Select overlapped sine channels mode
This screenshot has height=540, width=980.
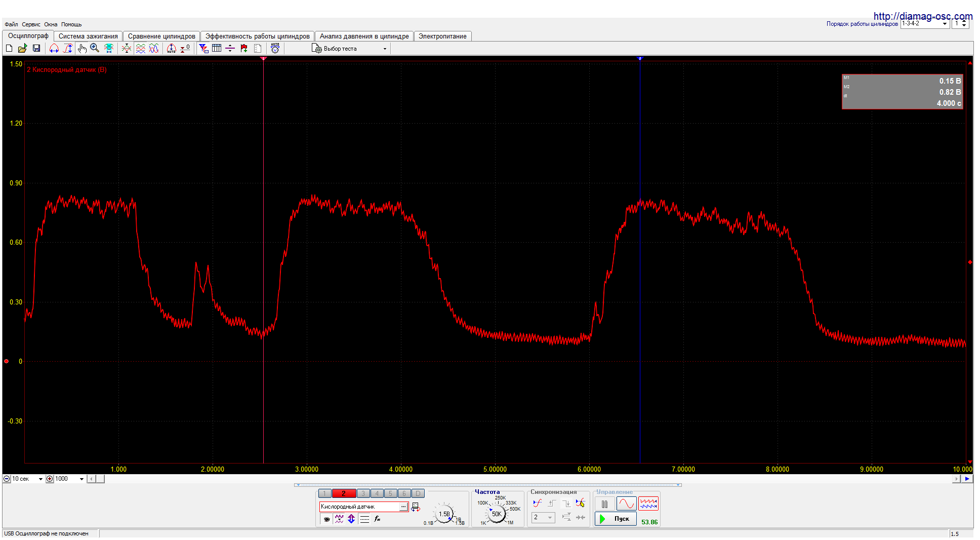click(154, 48)
